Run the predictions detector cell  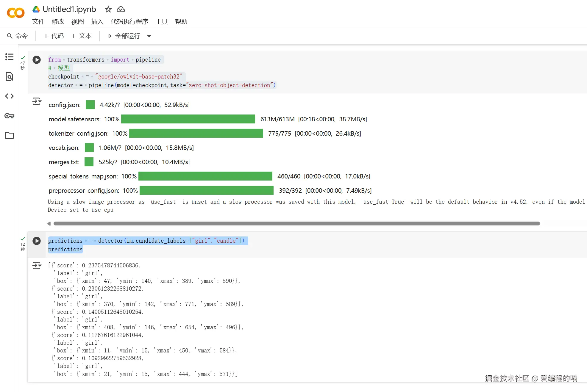(x=37, y=241)
